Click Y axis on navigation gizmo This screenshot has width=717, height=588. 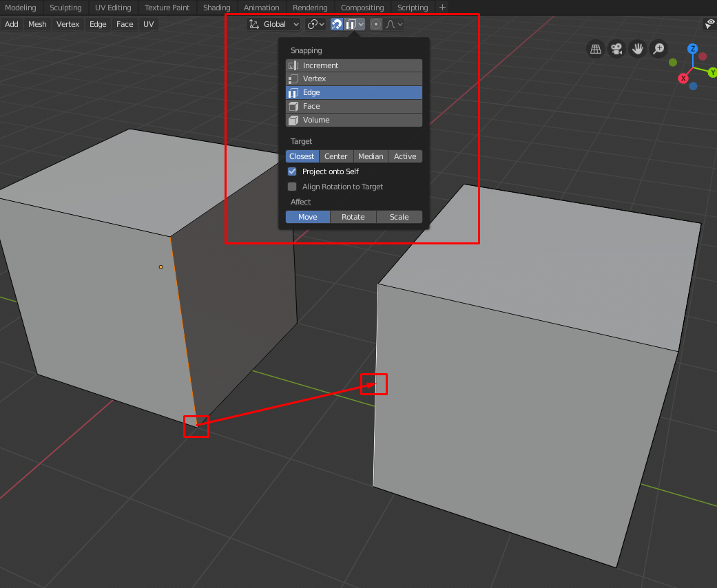712,72
